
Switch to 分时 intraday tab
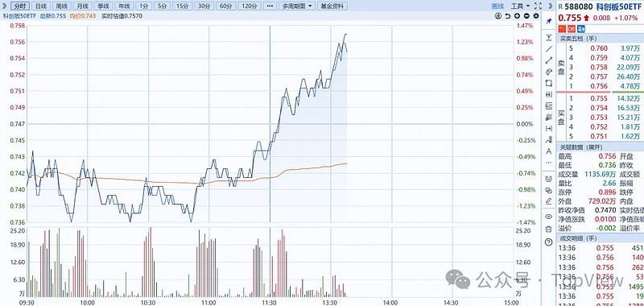point(20,6)
